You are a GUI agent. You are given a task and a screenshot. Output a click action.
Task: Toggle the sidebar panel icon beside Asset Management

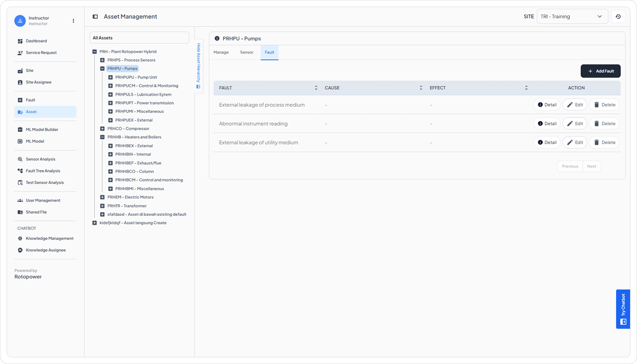[x=95, y=16]
